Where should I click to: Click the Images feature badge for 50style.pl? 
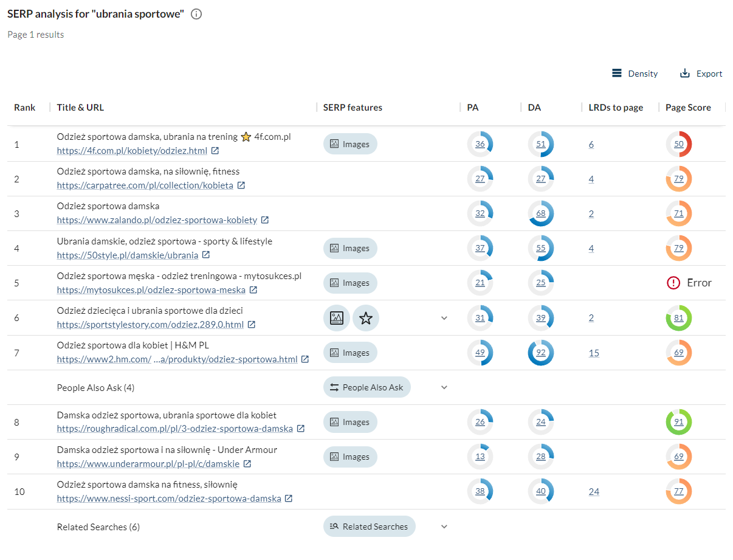pyautogui.click(x=350, y=248)
